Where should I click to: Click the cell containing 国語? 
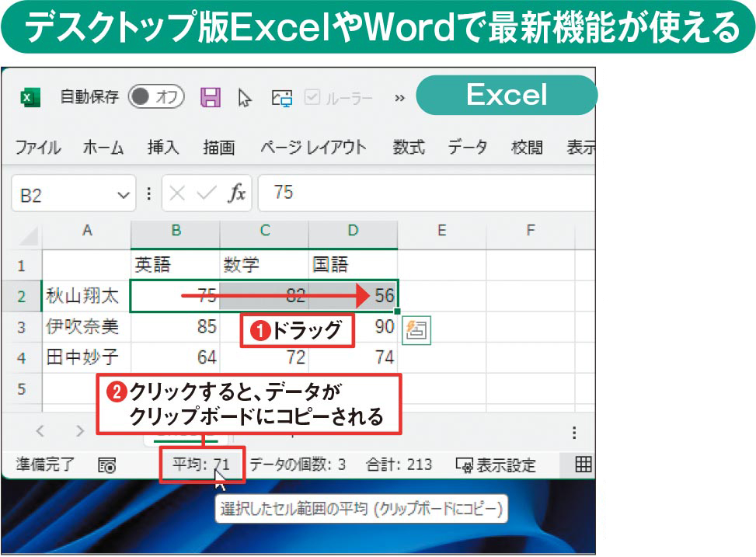tap(354, 265)
